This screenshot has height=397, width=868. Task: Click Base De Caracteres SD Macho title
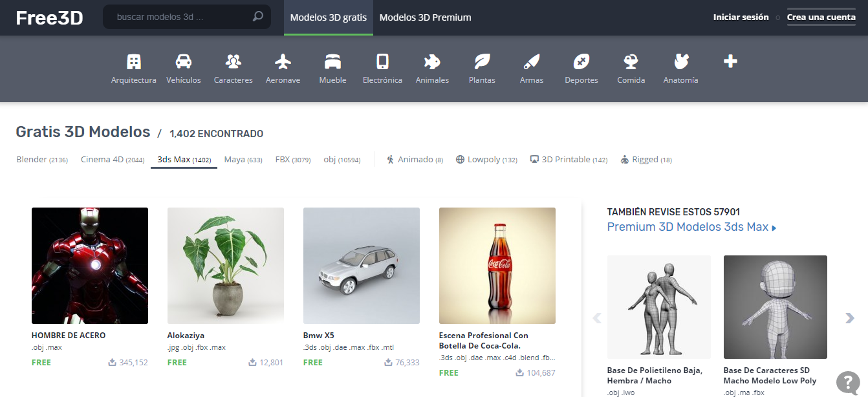point(770,376)
